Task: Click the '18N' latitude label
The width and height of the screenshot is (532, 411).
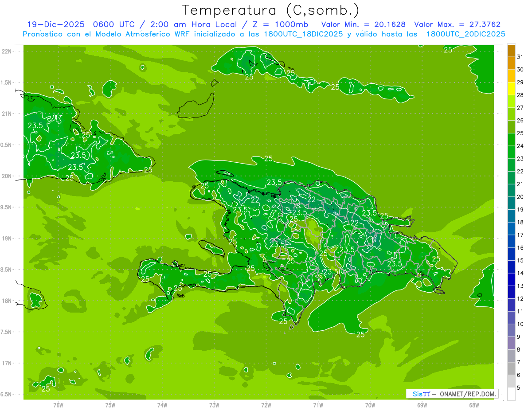Action: pos(7,301)
